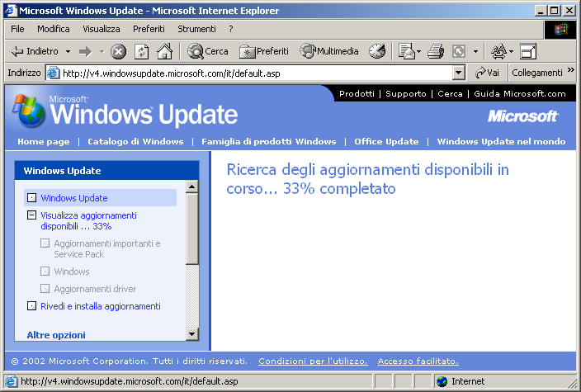Click the Mail toolbar icon
581x392 pixels.
pos(406,51)
